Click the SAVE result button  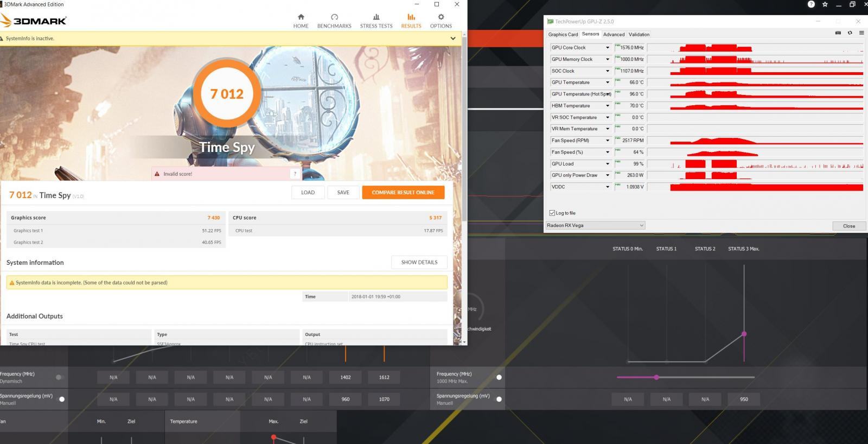point(343,192)
